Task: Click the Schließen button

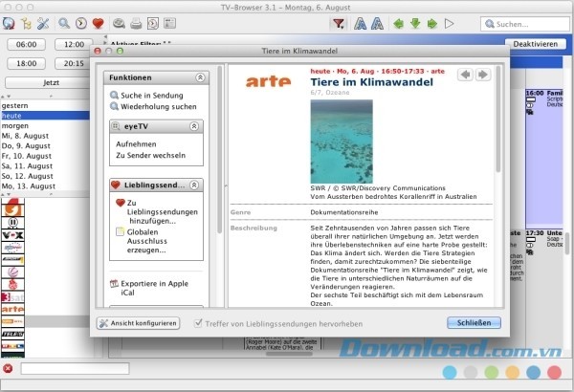Action: pyautogui.click(x=473, y=323)
